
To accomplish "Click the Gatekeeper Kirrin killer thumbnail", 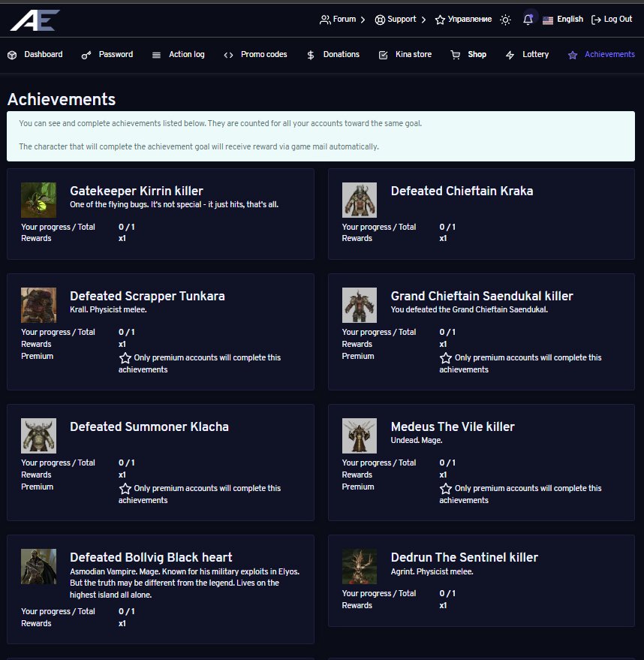I will [x=38, y=200].
